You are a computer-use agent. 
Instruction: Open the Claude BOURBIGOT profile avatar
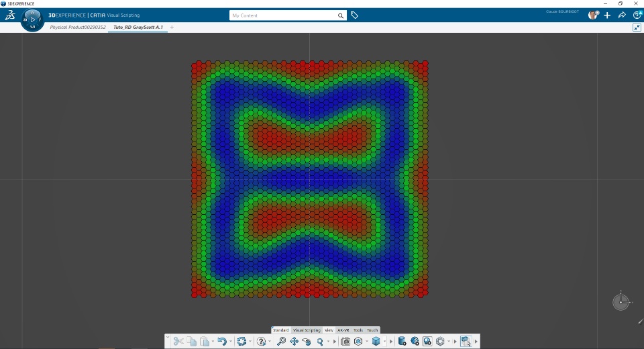click(592, 15)
